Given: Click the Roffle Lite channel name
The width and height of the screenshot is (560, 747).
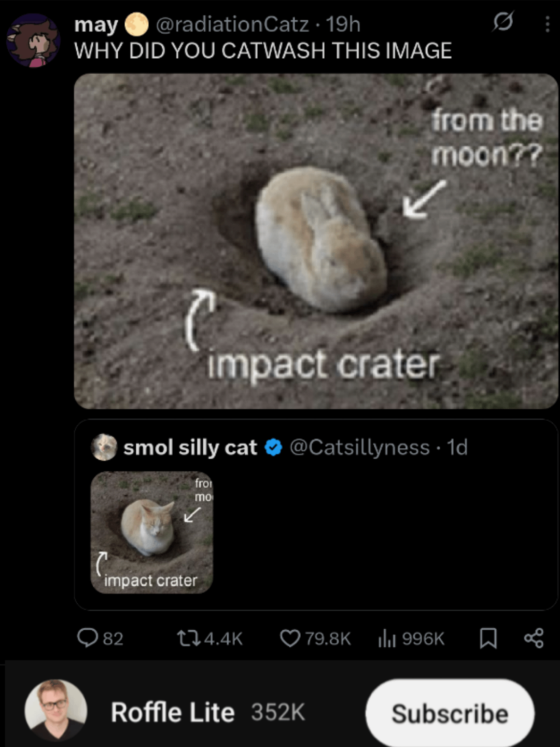Looking at the screenshot, I should [173, 712].
